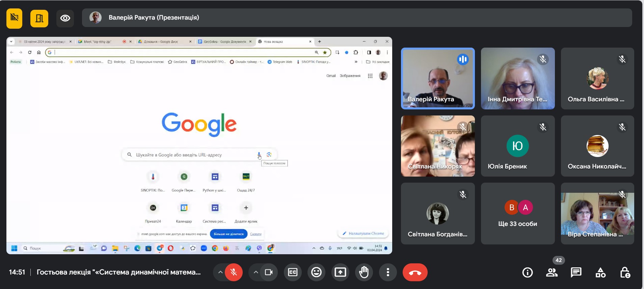Open the 'Ощад 24/7' shortcut
The width and height of the screenshot is (644, 289).
246,181
